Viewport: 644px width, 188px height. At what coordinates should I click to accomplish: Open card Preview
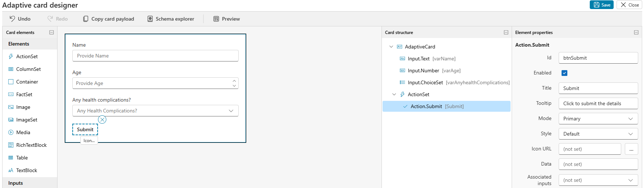click(226, 19)
